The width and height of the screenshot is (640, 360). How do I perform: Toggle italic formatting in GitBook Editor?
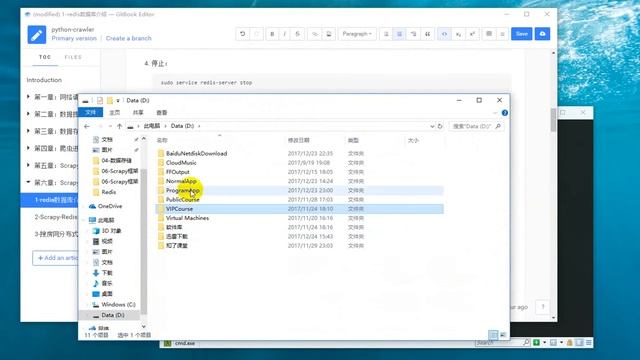pos(285,34)
